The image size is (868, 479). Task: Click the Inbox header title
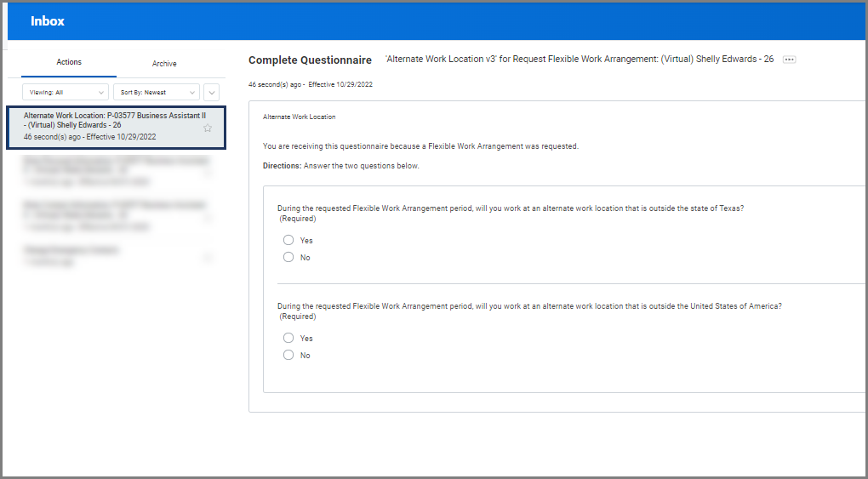[x=48, y=21]
